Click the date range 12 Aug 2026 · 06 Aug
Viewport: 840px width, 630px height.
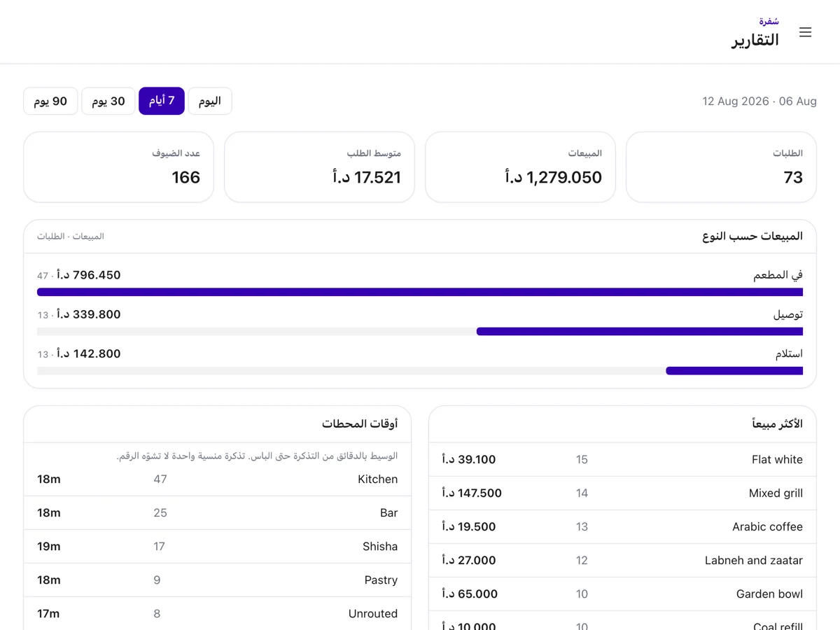[x=759, y=101]
